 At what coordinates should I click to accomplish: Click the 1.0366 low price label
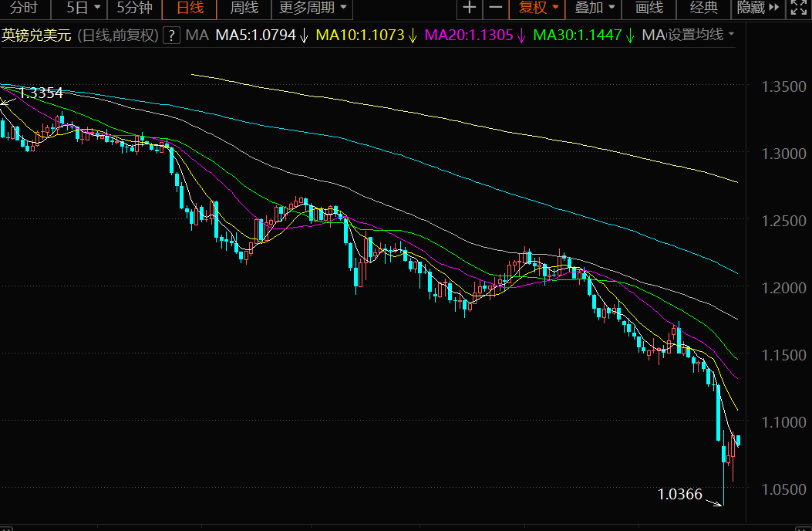tap(680, 494)
